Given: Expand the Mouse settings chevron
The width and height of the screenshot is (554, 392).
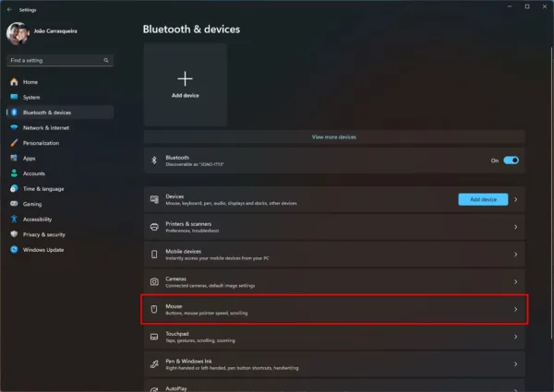Looking at the screenshot, I should pyautogui.click(x=516, y=309).
